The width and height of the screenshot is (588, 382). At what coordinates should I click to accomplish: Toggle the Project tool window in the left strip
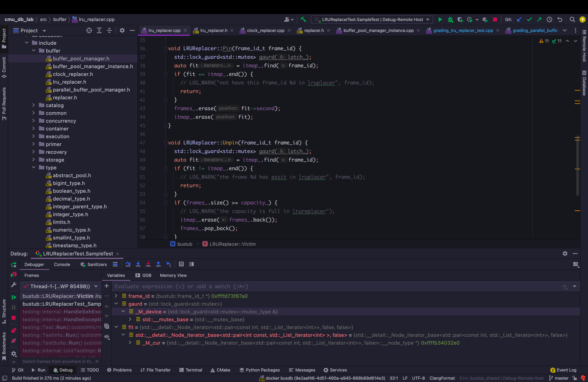pos(4,38)
